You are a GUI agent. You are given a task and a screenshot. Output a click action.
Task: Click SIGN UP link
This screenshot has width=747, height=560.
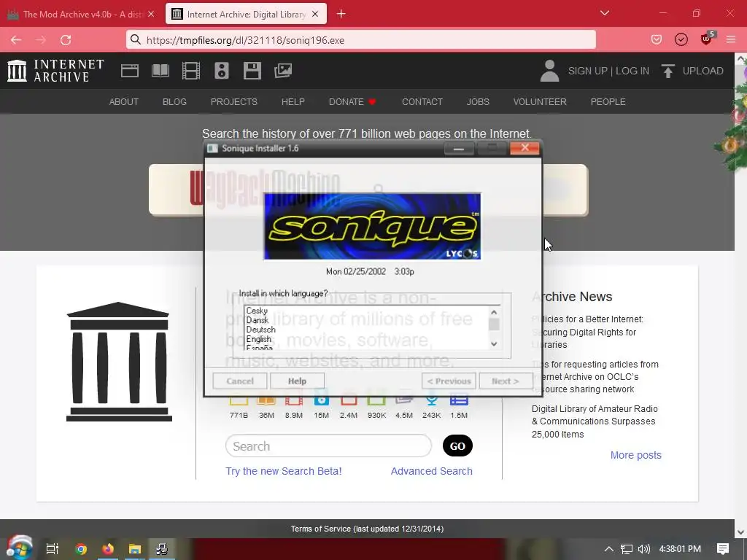coord(587,71)
